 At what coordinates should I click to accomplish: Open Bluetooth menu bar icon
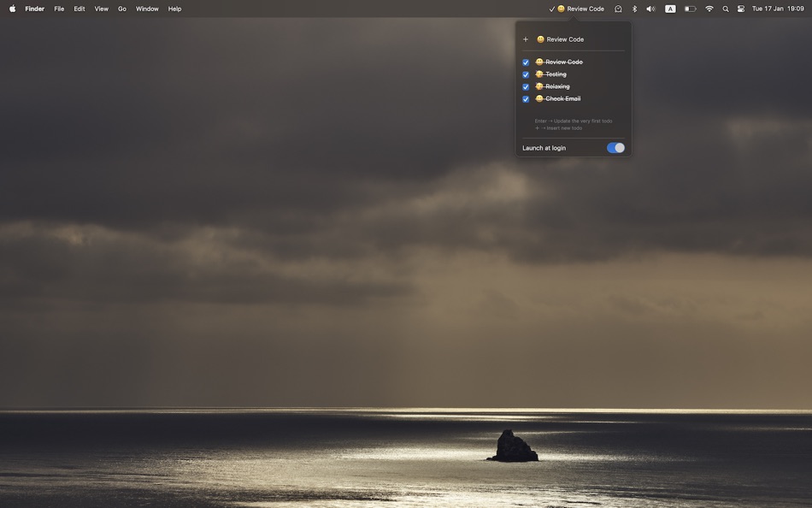634,9
